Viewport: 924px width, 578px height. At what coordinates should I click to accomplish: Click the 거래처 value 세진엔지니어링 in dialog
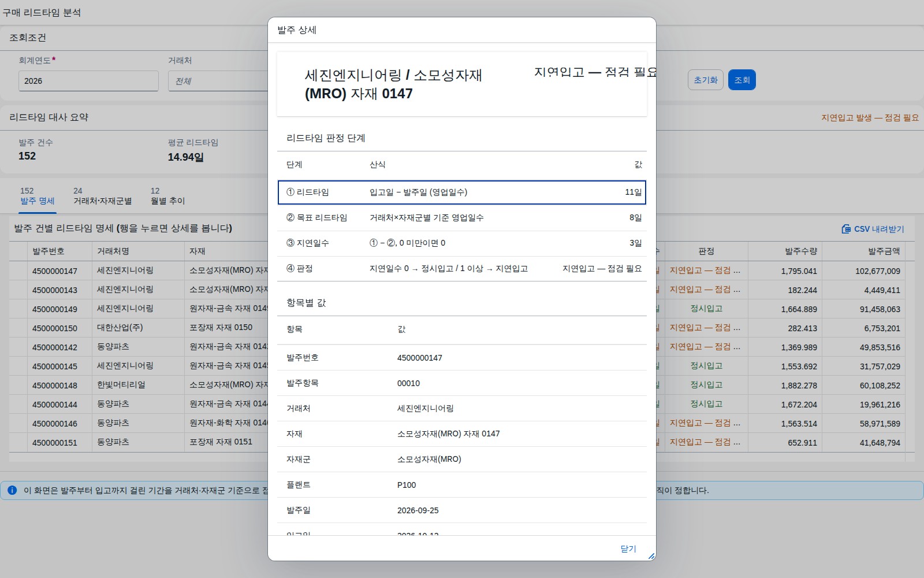[x=426, y=409]
